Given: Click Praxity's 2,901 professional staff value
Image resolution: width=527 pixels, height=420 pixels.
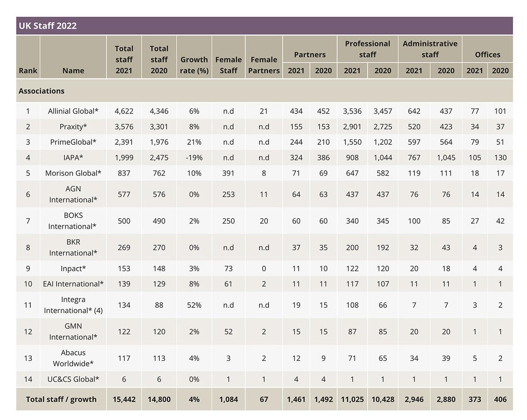Looking at the screenshot, I should coord(352,126).
